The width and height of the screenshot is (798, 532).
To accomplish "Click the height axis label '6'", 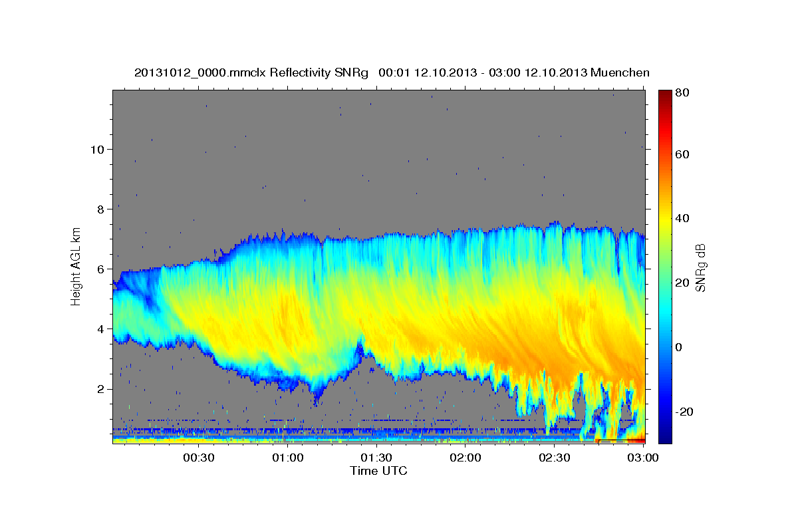I will tap(100, 269).
